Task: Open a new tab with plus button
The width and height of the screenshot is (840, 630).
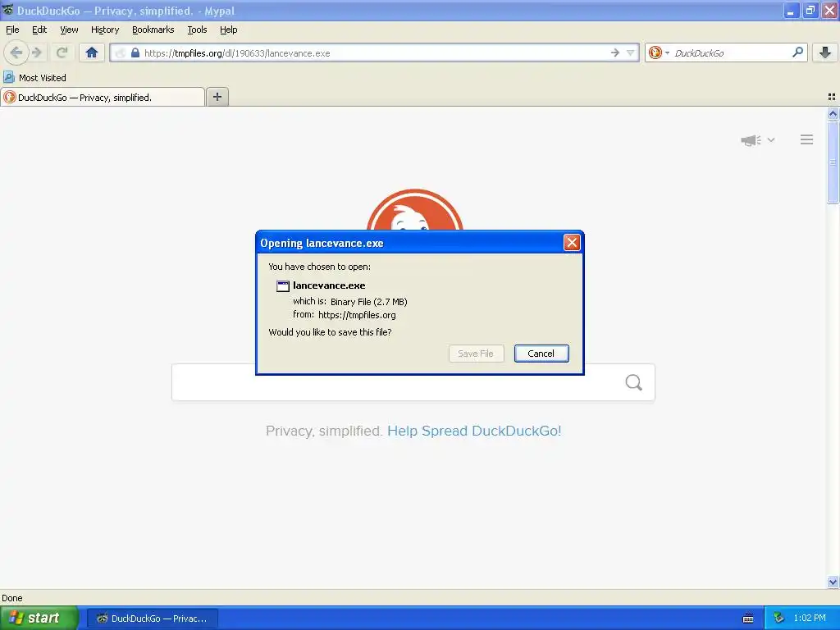Action: [217, 97]
